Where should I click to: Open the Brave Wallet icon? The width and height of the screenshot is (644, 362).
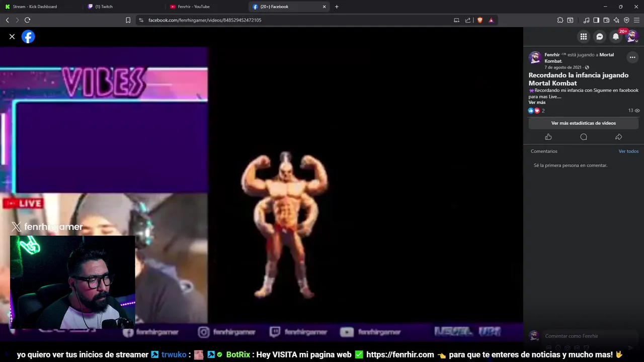click(x=606, y=20)
